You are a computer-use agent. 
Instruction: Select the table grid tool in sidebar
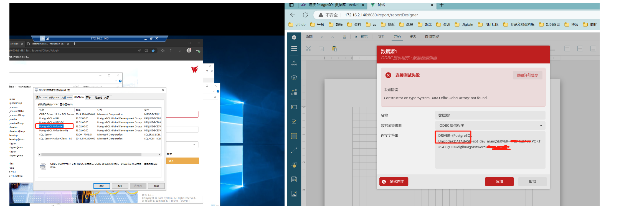click(x=294, y=136)
